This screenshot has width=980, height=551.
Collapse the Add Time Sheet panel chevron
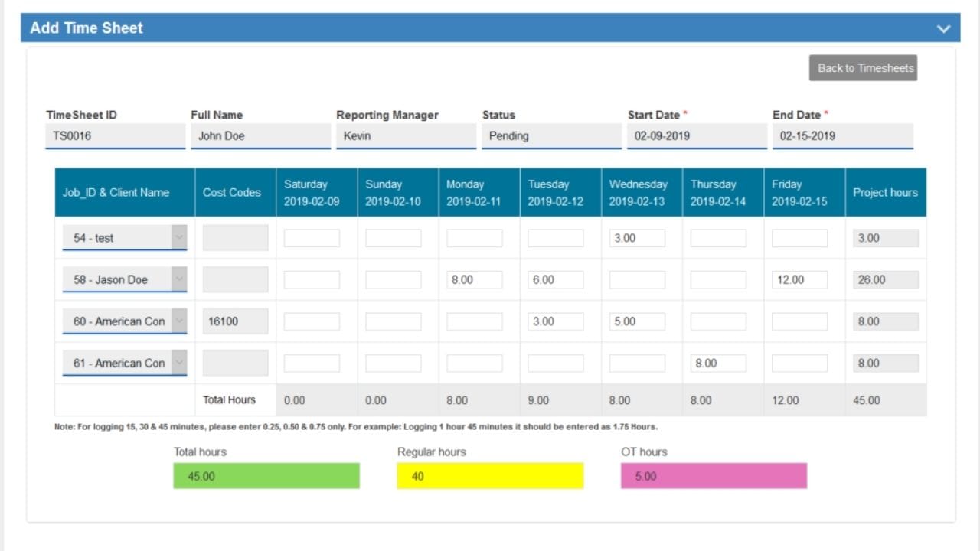click(943, 28)
